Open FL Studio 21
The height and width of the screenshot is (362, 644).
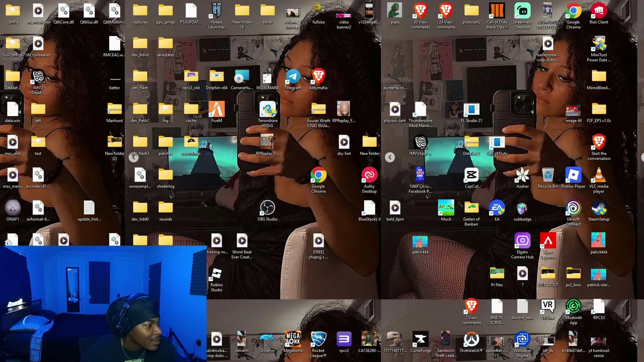[471, 112]
